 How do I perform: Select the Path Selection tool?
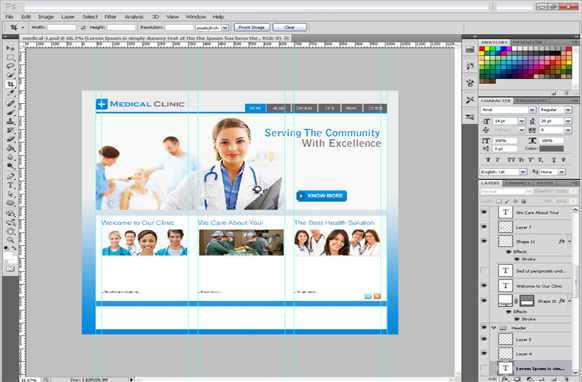click(10, 194)
